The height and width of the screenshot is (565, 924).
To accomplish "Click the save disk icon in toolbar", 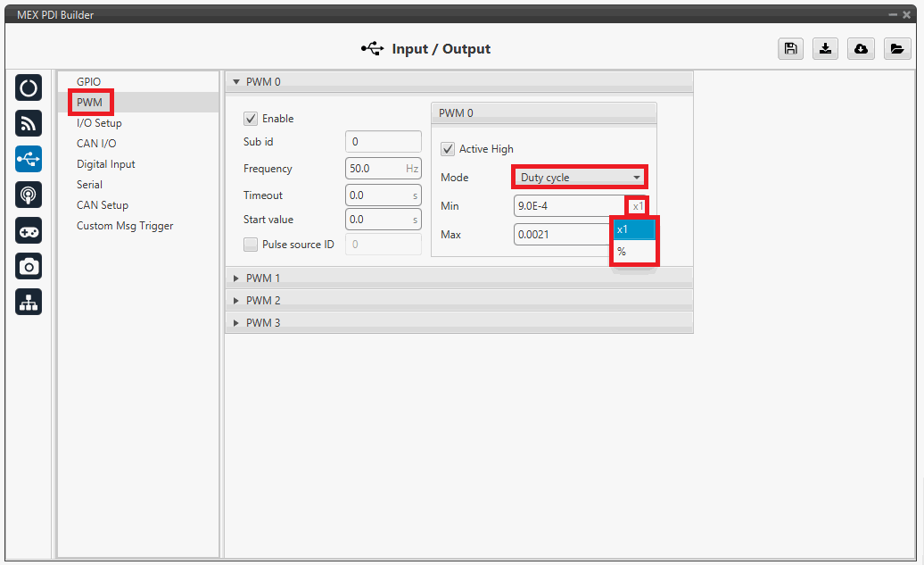I will 789,49.
